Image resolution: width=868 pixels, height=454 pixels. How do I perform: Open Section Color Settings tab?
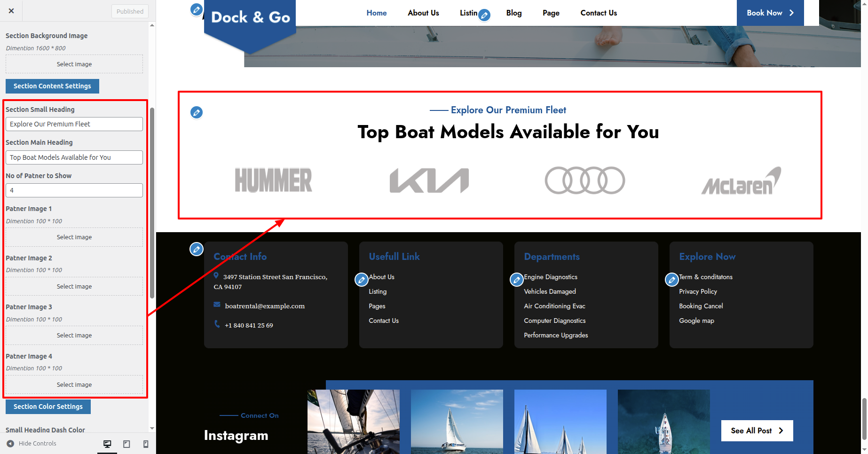click(x=48, y=407)
